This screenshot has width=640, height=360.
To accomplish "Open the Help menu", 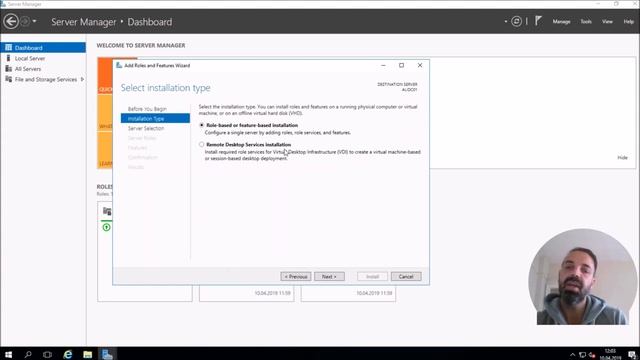I will tap(629, 22).
